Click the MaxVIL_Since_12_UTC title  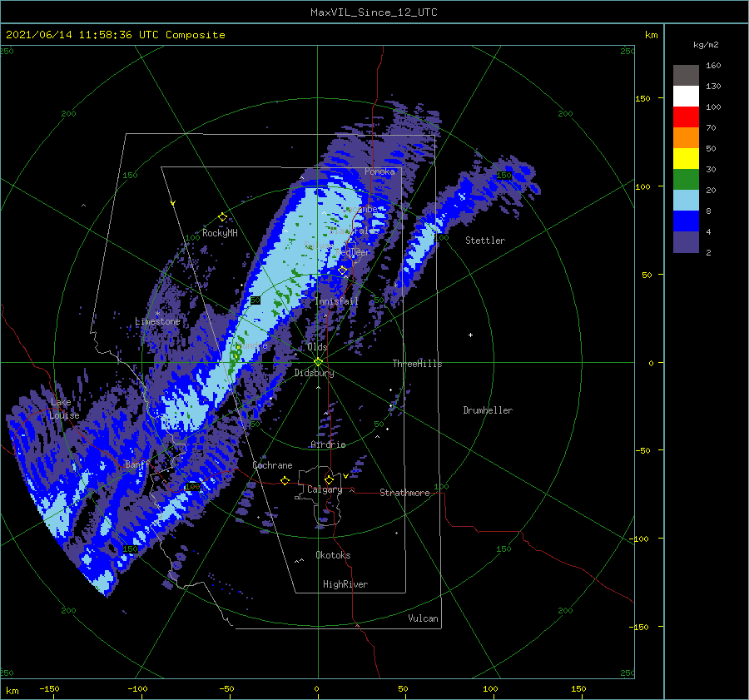[x=374, y=12]
